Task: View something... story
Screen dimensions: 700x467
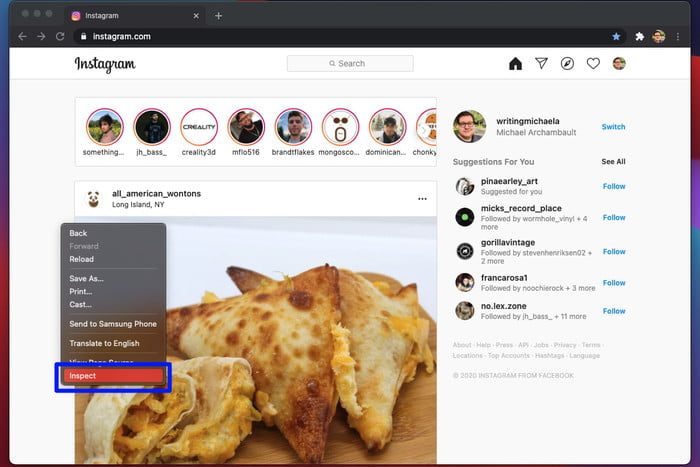Action: (104, 127)
